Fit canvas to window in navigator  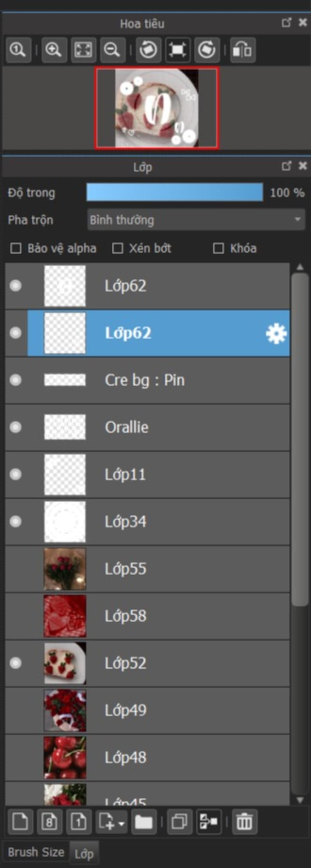tap(84, 50)
